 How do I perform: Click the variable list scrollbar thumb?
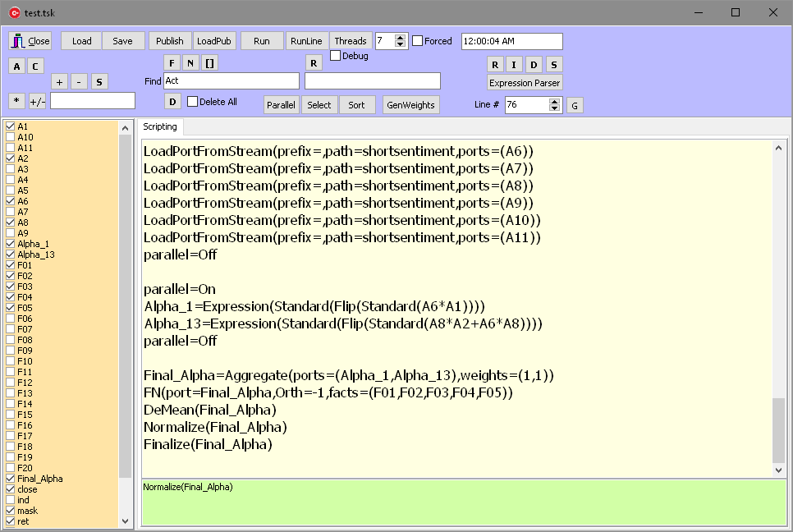125,306
